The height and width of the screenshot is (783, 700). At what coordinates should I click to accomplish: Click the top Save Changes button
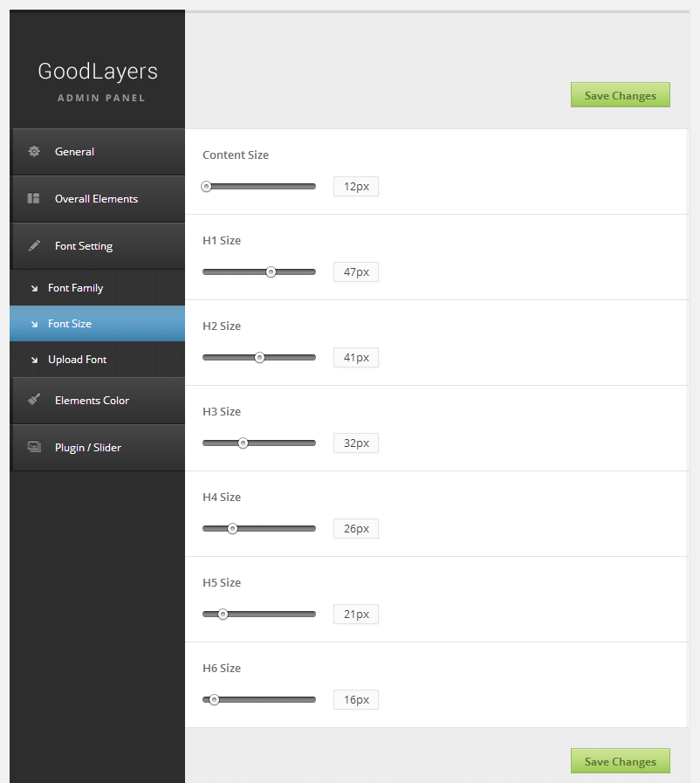coord(620,95)
